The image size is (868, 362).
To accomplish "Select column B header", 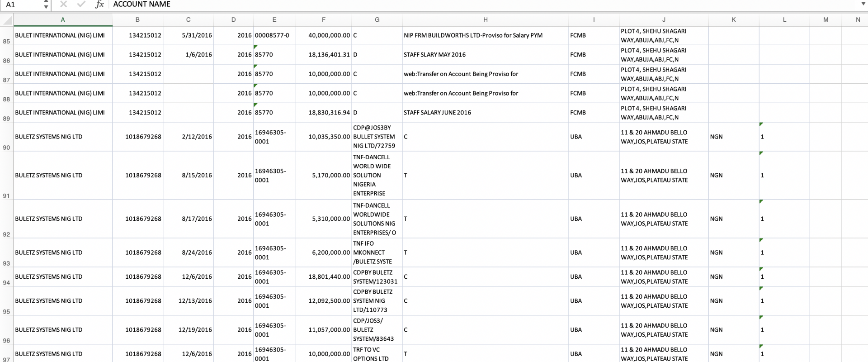I will pos(137,20).
